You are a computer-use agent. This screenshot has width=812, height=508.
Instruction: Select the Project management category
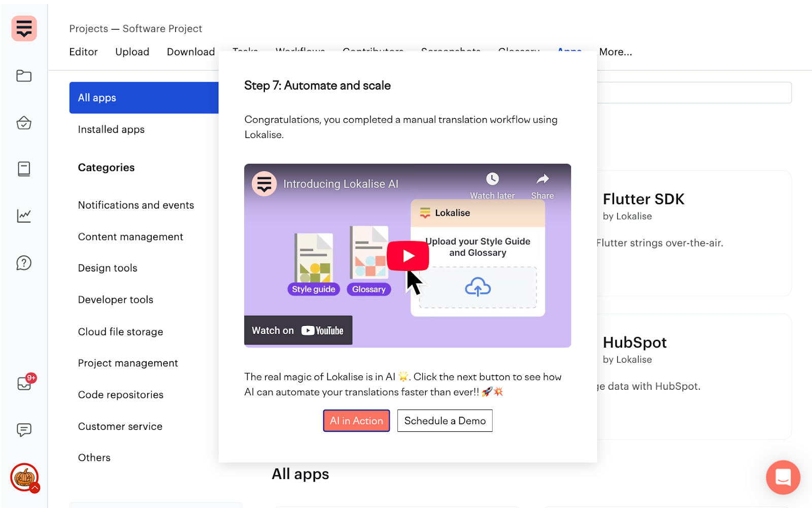tap(128, 363)
